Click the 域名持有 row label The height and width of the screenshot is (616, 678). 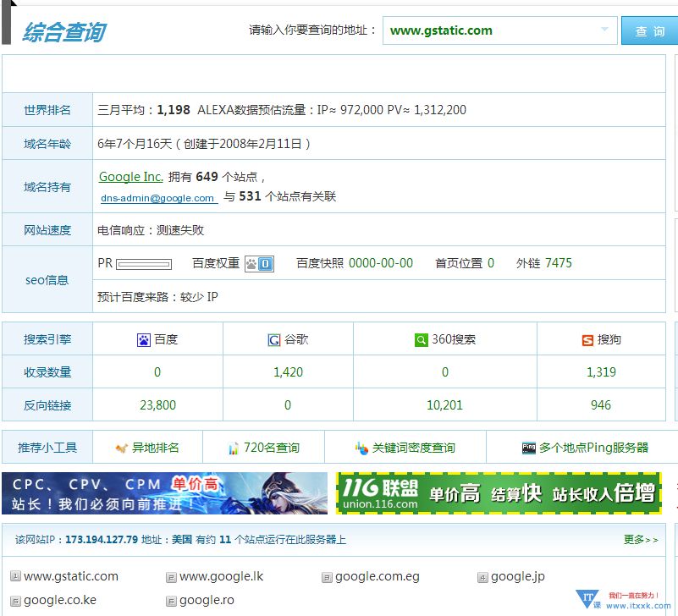47,187
